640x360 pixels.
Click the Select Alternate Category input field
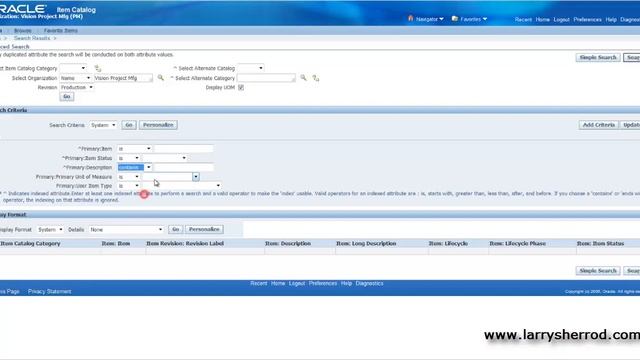pos(266,78)
